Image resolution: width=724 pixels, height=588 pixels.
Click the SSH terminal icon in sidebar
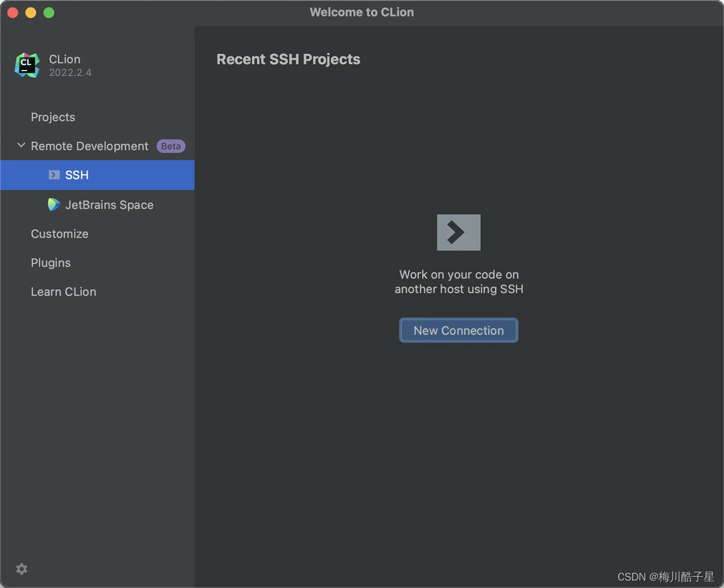point(54,175)
